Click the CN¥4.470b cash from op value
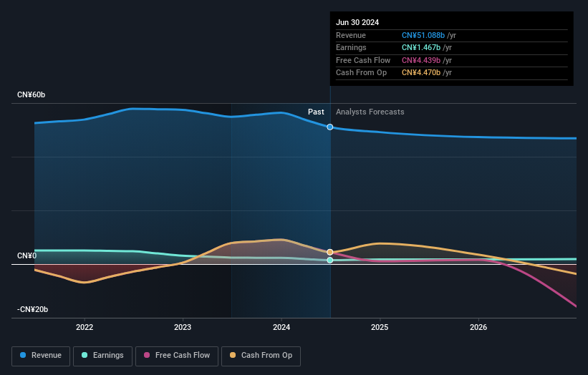This screenshot has width=588, height=375. 420,73
